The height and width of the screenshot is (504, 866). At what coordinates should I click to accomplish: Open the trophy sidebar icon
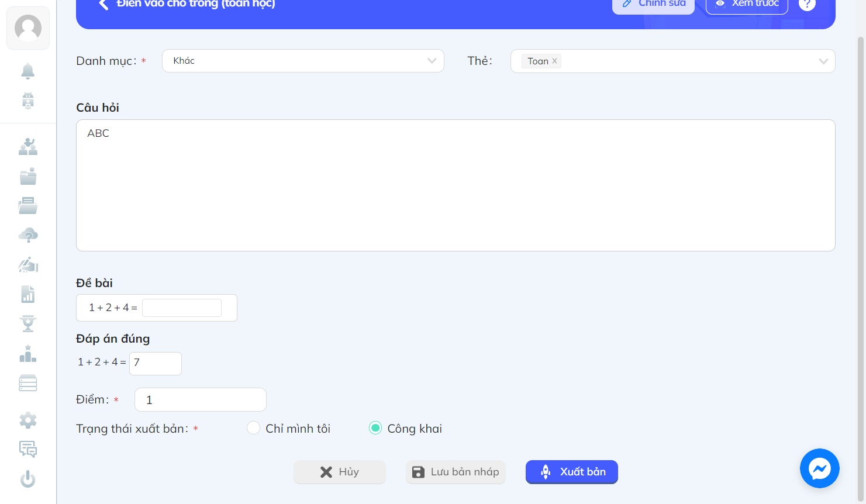click(28, 323)
